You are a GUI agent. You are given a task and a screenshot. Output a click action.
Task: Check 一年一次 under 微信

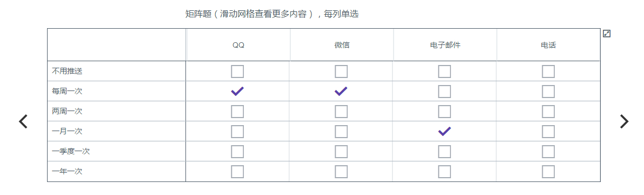point(341,172)
